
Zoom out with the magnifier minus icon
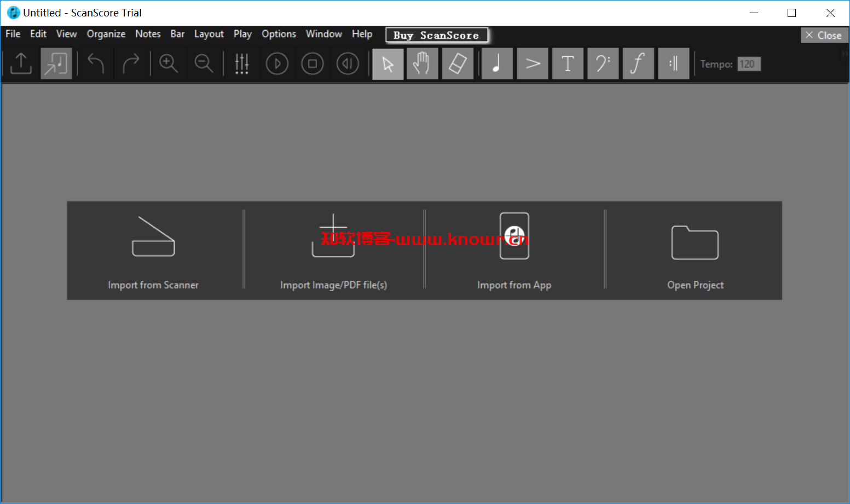pyautogui.click(x=204, y=64)
